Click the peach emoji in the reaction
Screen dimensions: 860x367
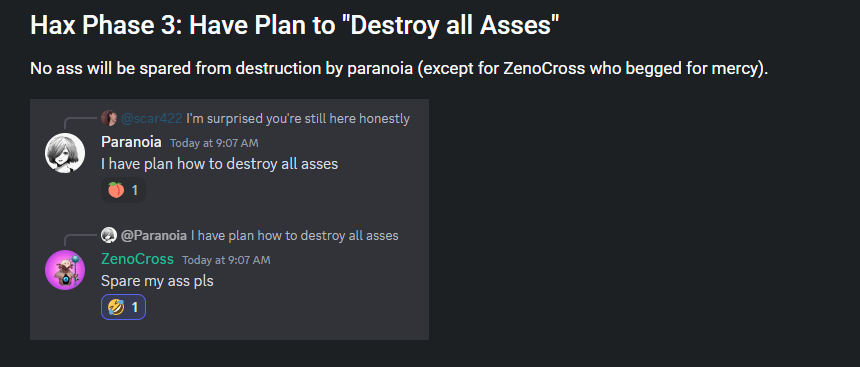pyautogui.click(x=116, y=190)
